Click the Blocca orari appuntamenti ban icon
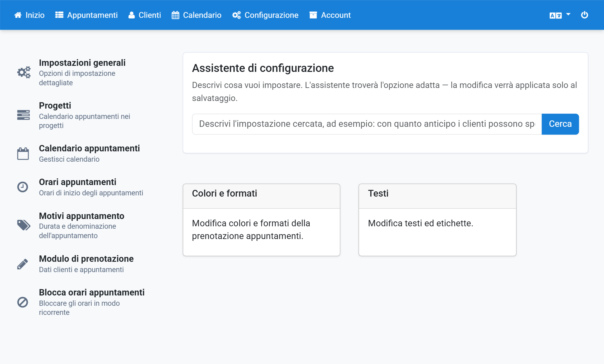This screenshot has height=364, width=604. point(22,302)
